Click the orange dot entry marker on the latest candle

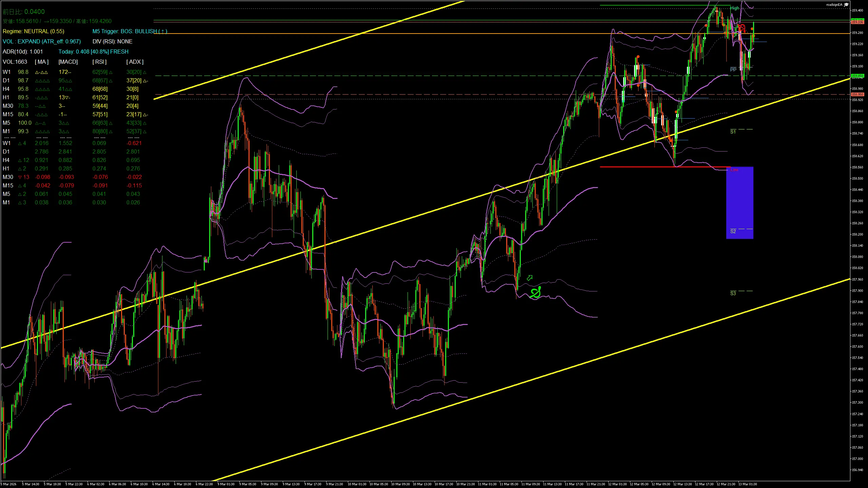752,29
